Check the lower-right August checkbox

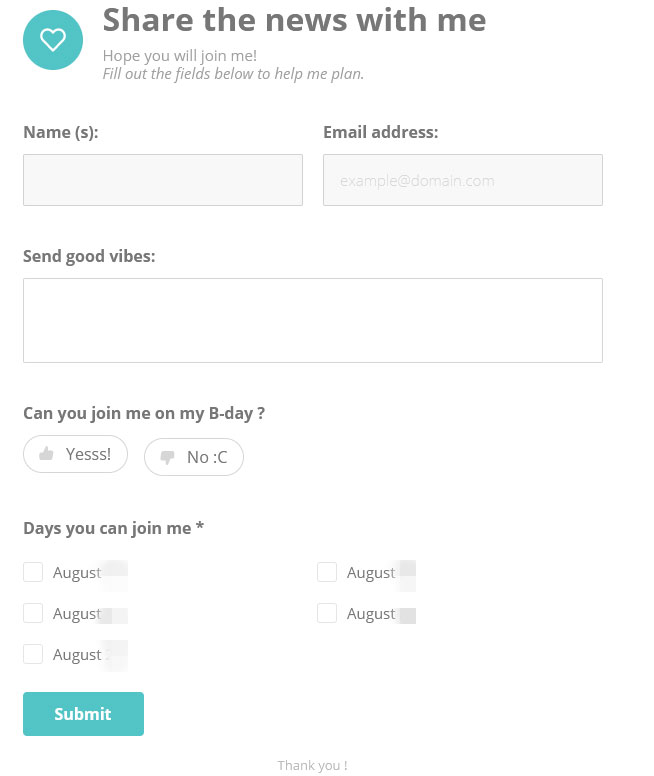click(x=327, y=613)
